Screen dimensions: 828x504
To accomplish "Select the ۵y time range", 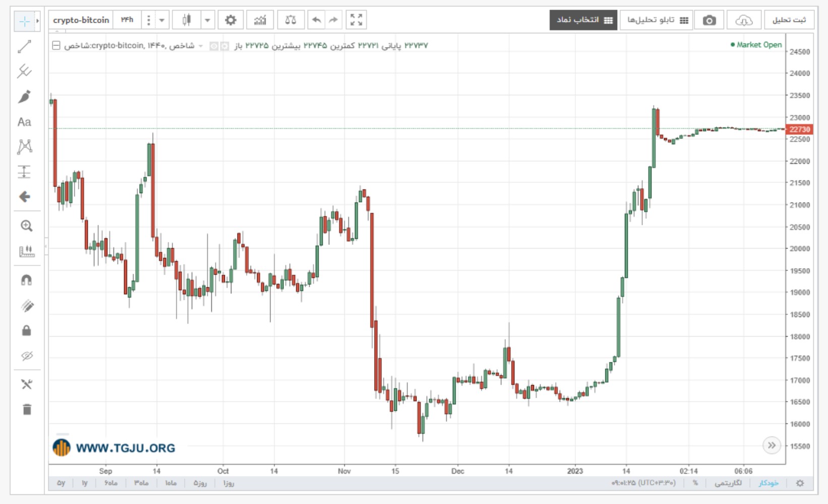I will pos(61,483).
